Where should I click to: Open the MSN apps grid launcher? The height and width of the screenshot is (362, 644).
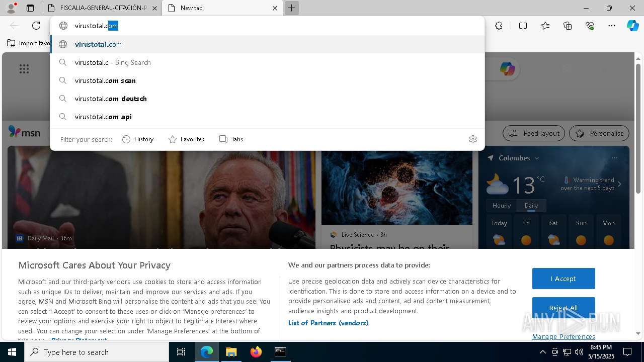pyautogui.click(x=24, y=69)
